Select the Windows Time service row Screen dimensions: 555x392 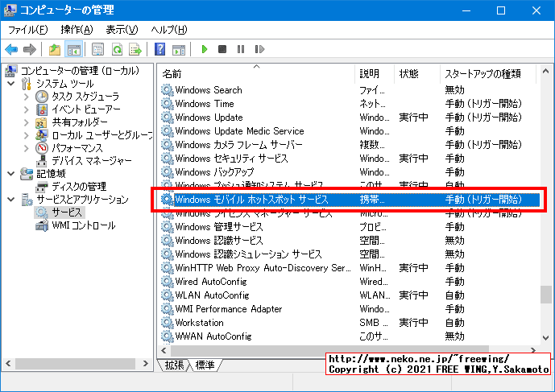coord(350,104)
